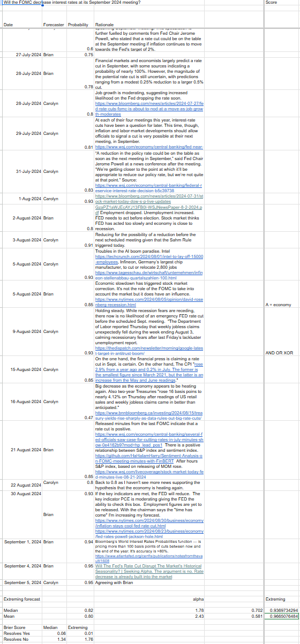This screenshot has width=300, height=644.
Task: Select the 9-August-2024 date cell
Action: click(x=22, y=332)
